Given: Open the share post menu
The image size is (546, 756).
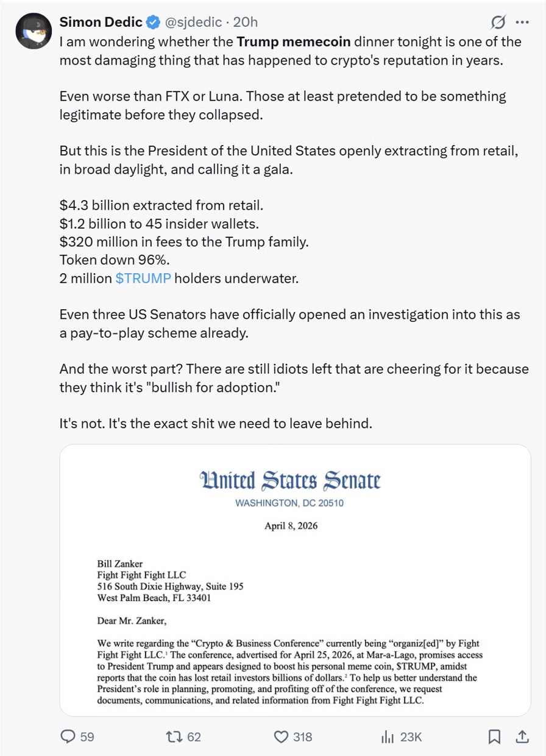Looking at the screenshot, I should 522,736.
